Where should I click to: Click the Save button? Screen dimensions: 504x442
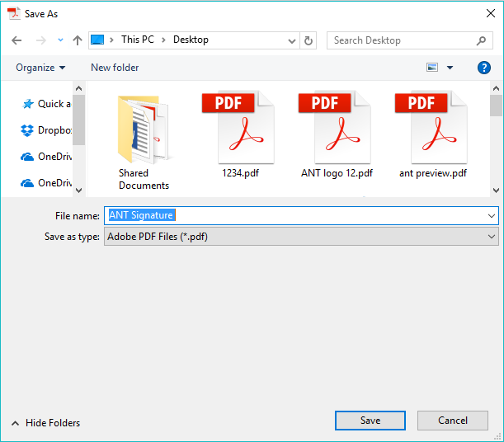370,421
